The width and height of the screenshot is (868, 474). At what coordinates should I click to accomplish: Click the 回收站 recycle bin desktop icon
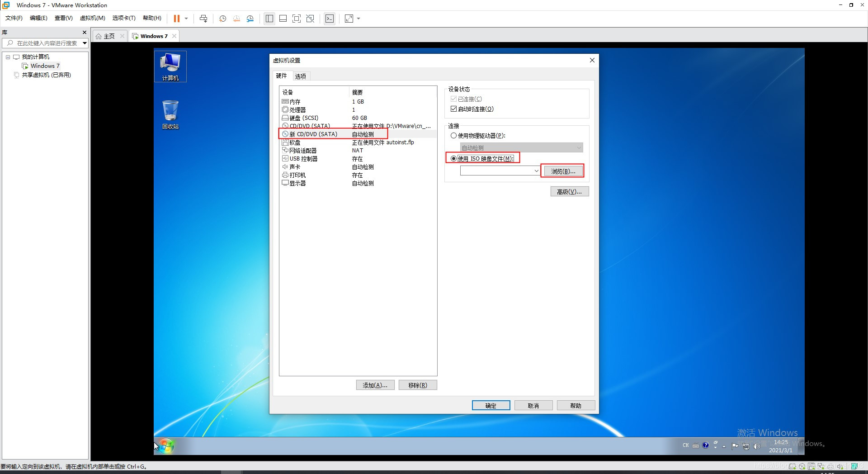click(170, 115)
